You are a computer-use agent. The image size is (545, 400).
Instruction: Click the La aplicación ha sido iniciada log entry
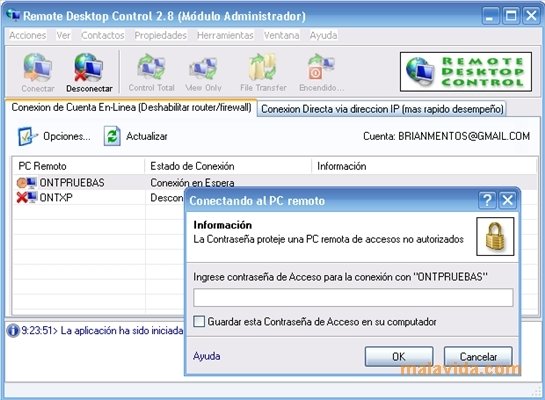(x=102, y=330)
